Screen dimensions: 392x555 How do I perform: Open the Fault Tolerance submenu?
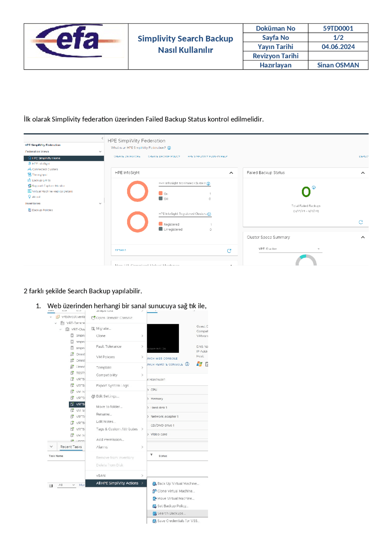click(116, 347)
